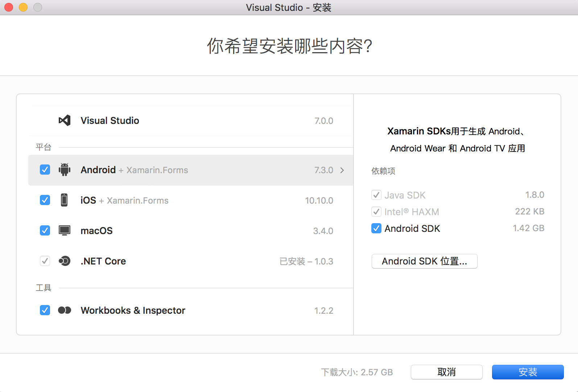Click the HAXM size 222 KB
Viewport: 578px width, 392px height.
530,212
